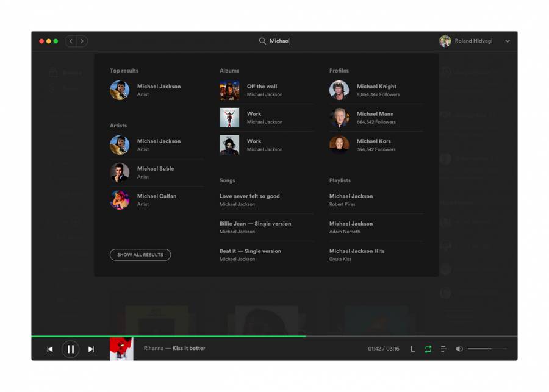Click the Rihanna album art thumbnail
The height and width of the screenshot is (392, 549).
tap(121, 349)
